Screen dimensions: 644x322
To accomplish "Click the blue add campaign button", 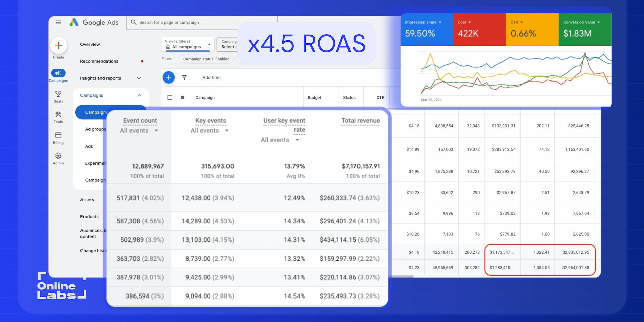I will tap(169, 77).
